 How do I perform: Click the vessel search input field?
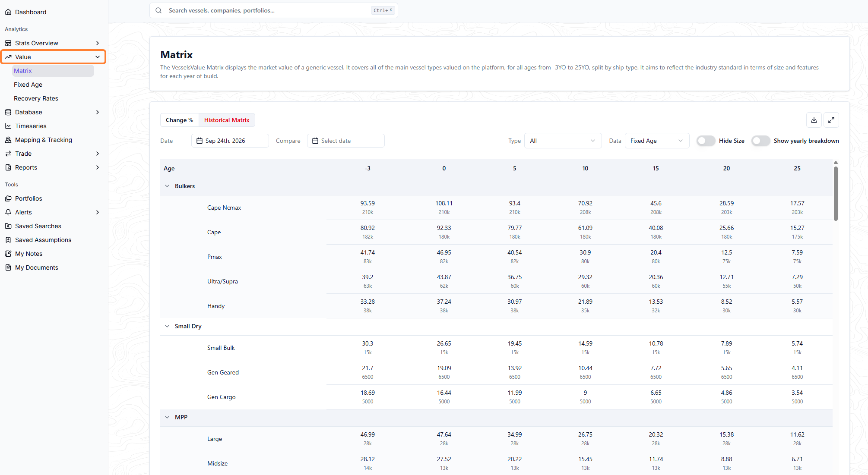[274, 10]
